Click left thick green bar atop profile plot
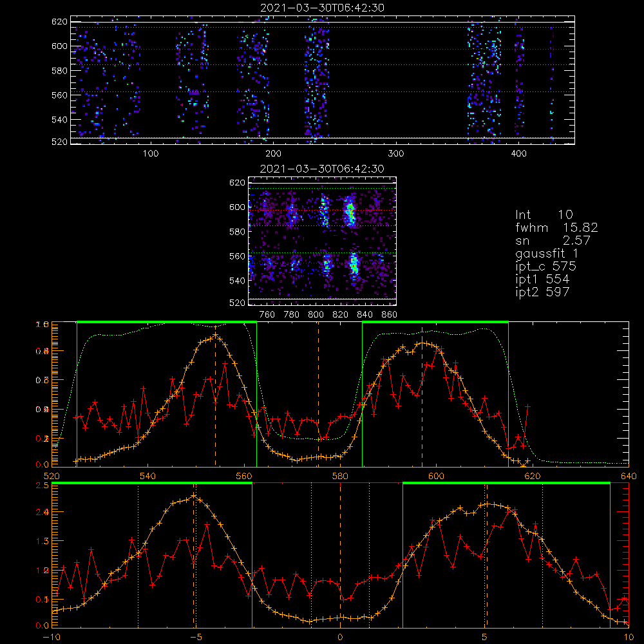644x644 pixels. tap(167, 323)
